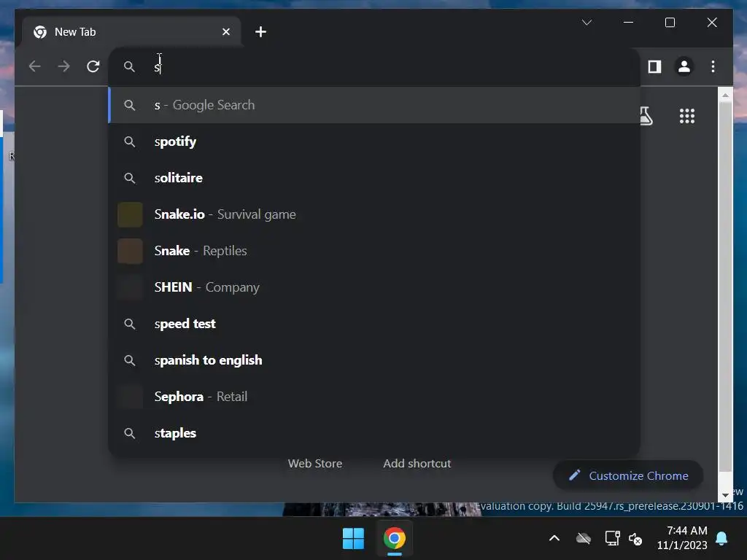Pick the Snake.io Survival game suggestion
This screenshot has width=747, height=560.
pos(374,214)
